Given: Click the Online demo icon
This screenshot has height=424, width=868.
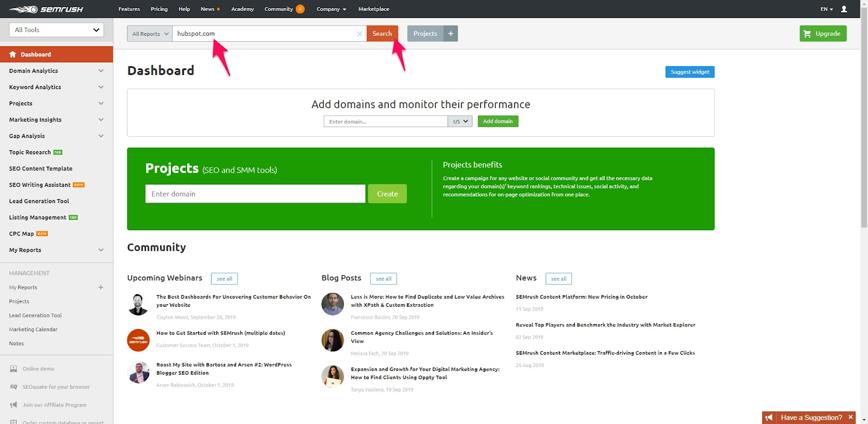Looking at the screenshot, I should pos(14,369).
